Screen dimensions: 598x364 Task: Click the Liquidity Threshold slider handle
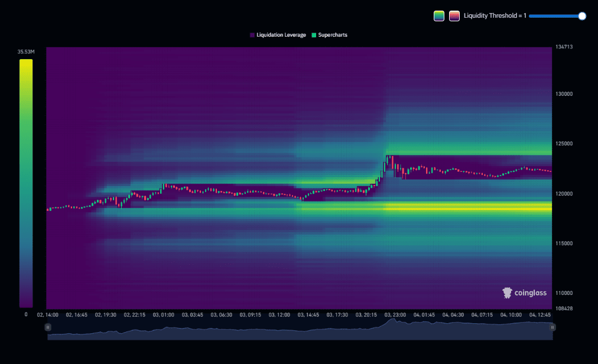click(x=582, y=16)
